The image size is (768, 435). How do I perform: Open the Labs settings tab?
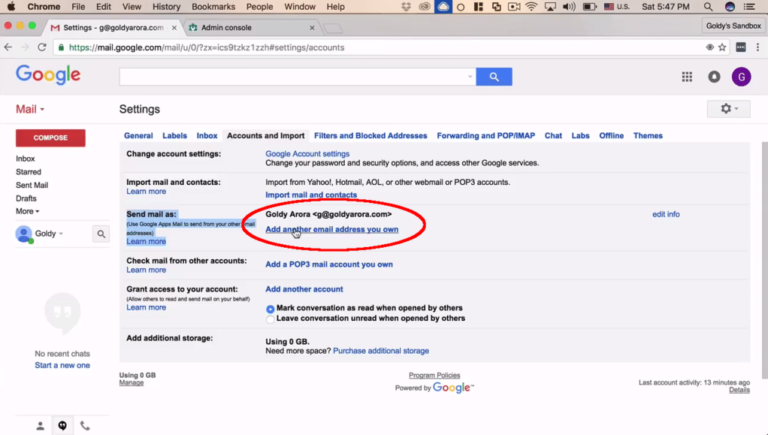pos(580,136)
